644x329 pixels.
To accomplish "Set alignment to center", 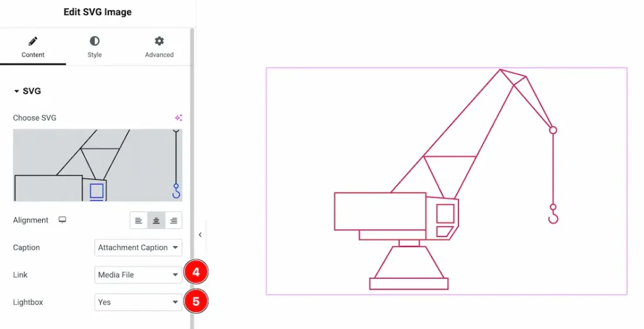I will point(156,221).
